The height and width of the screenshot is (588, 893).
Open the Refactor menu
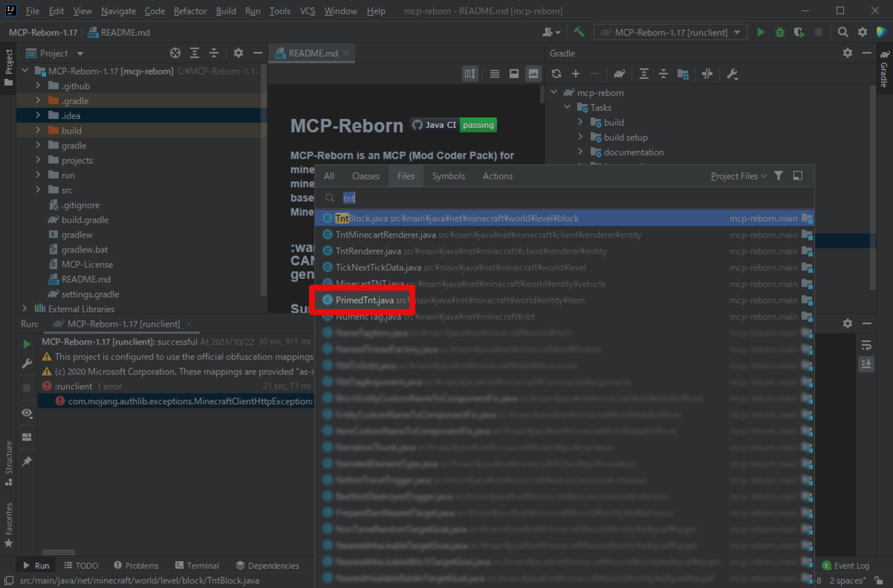(x=191, y=11)
